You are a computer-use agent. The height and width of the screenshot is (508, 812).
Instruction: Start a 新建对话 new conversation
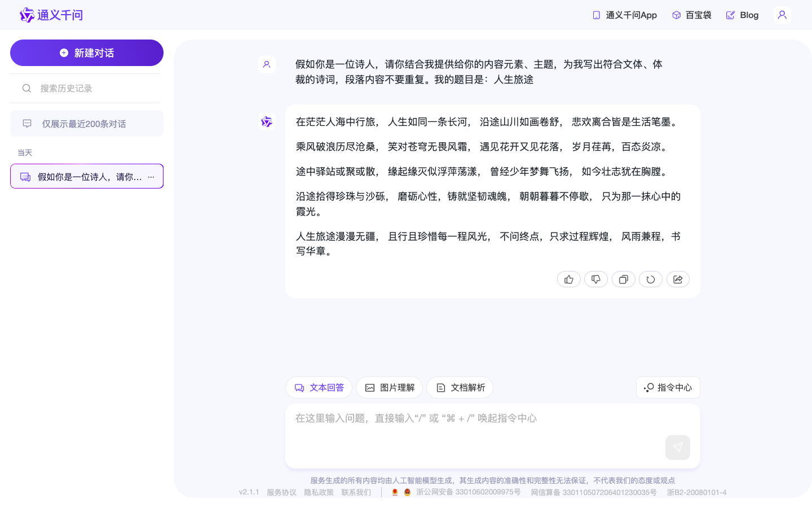coord(86,52)
